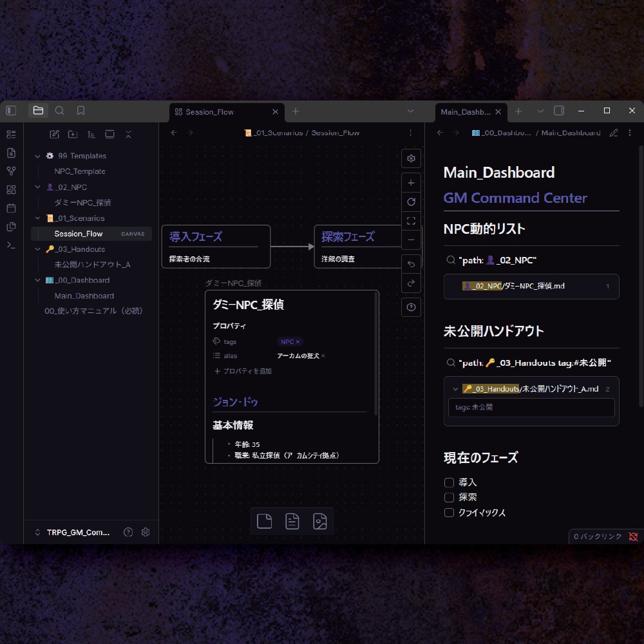Collapse the _03_Handouts folder
The width and height of the screenshot is (644, 644).
point(37,249)
